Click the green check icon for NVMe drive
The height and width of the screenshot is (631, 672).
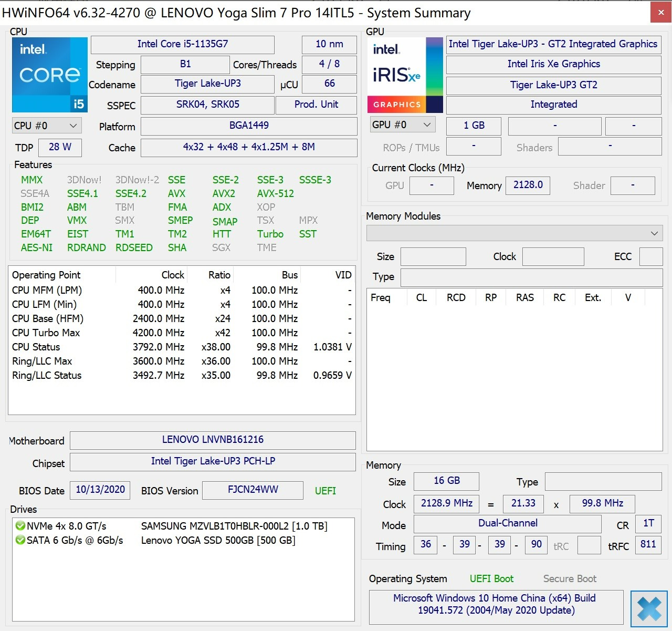[x=20, y=526]
